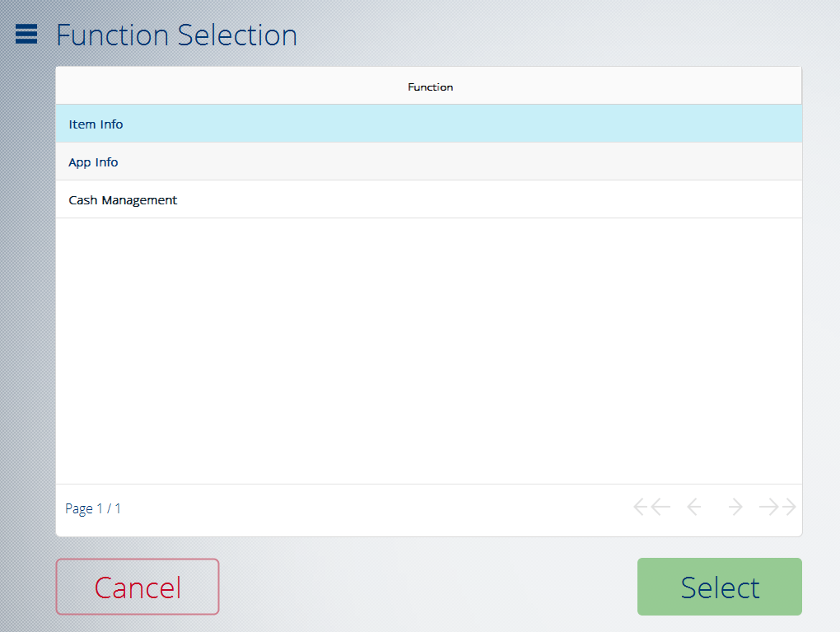This screenshot has height=632, width=840.
Task: Click the Function Selection title text
Action: pyautogui.click(x=176, y=35)
